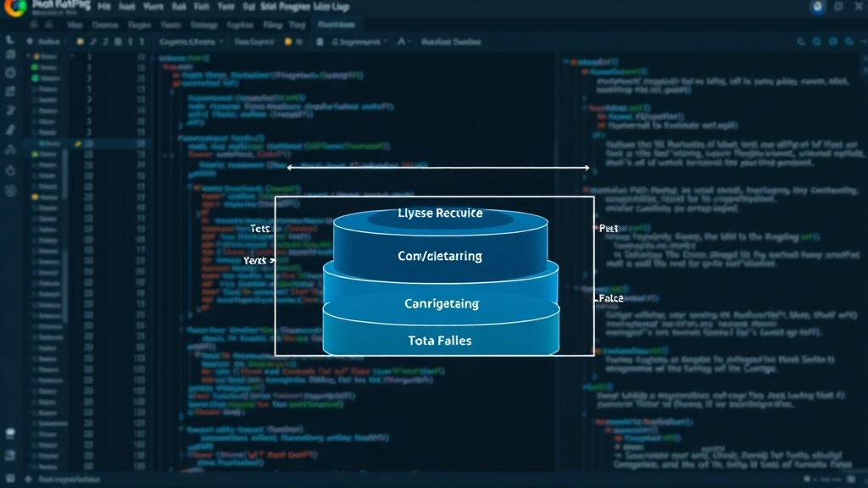Image resolution: width=868 pixels, height=488 pixels.
Task: Click the 'Pest' label right of the diagram
Action: [x=609, y=228]
